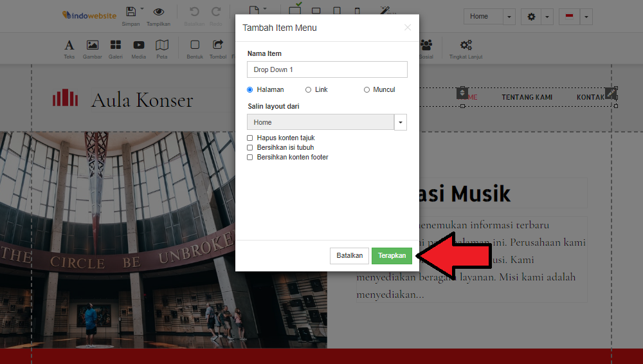Select the desktop view icon with checkmark
This screenshot has width=643, height=364.
click(x=295, y=9)
